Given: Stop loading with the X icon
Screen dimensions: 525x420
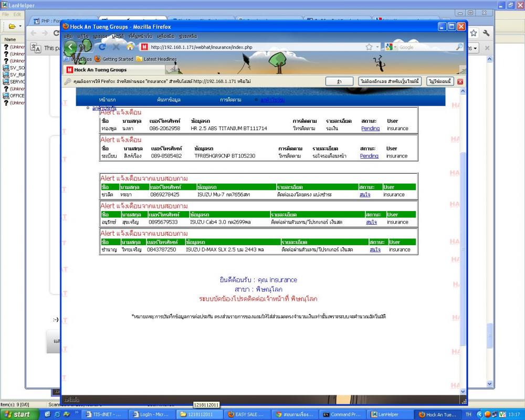Looking at the screenshot, I should coord(116,47).
